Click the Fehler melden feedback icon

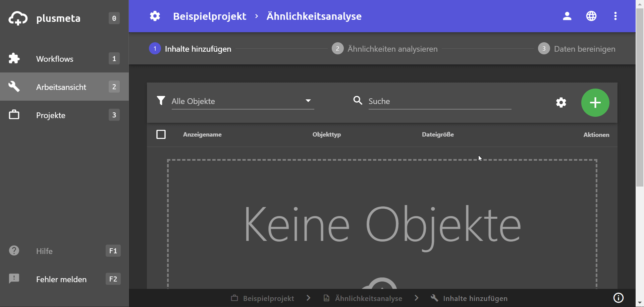14,278
